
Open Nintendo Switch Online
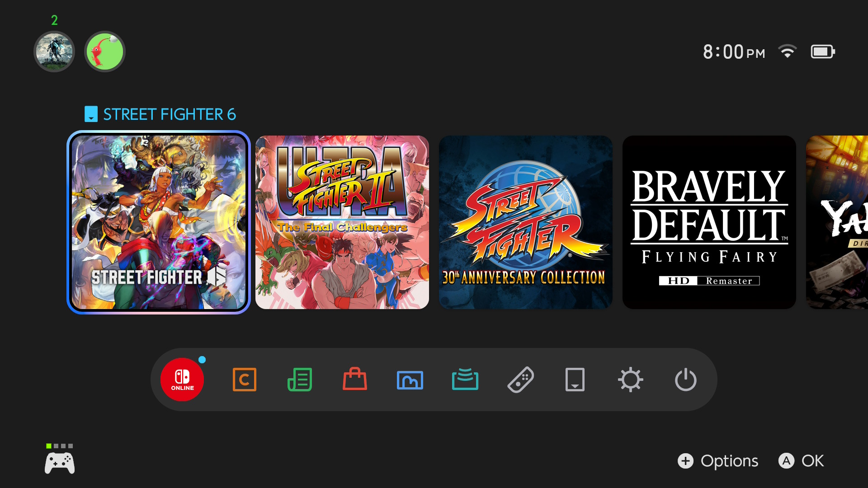[182, 380]
